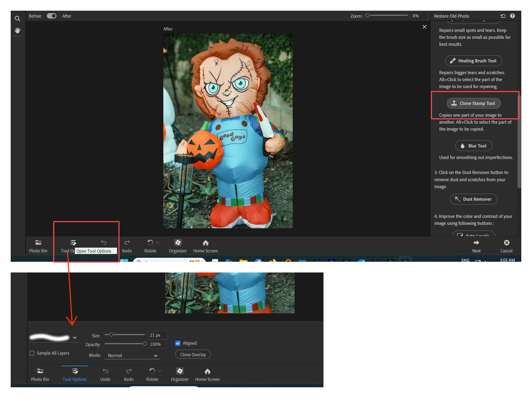Image resolution: width=532 pixels, height=398 pixels.
Task: Enable the Sample All Layers checkbox
Action: pyautogui.click(x=32, y=353)
